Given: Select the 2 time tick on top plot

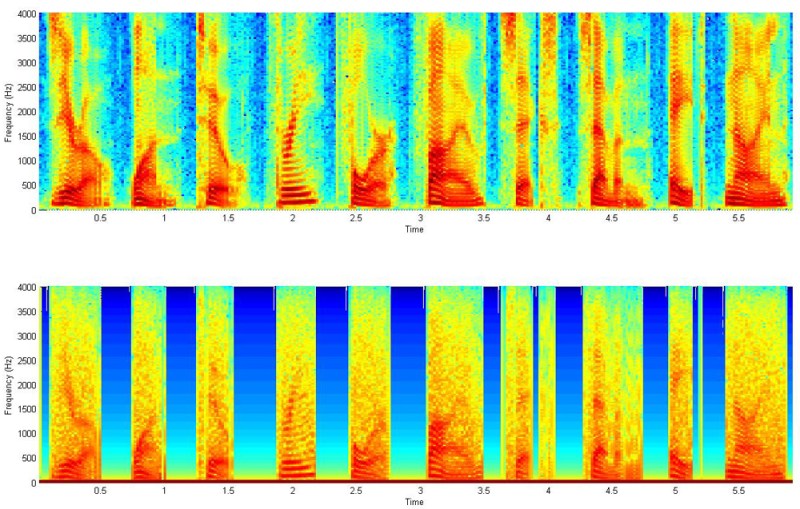Looking at the screenshot, I should point(293,218).
